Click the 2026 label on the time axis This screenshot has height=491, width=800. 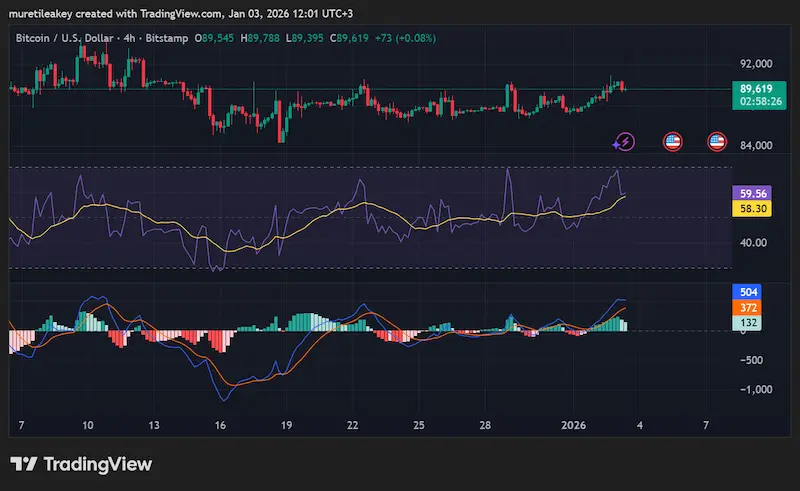pyautogui.click(x=571, y=425)
